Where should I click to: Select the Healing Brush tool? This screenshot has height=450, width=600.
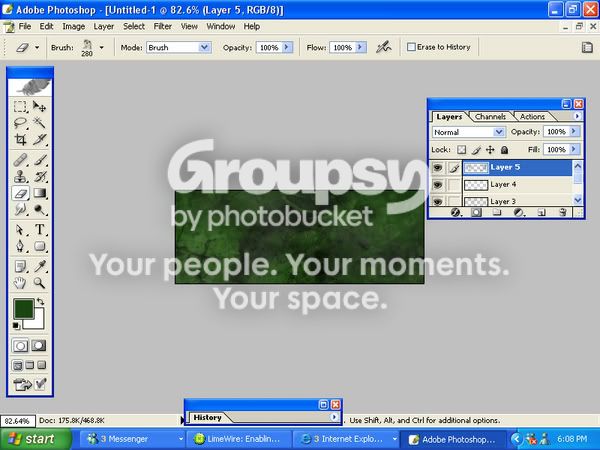tap(20, 160)
